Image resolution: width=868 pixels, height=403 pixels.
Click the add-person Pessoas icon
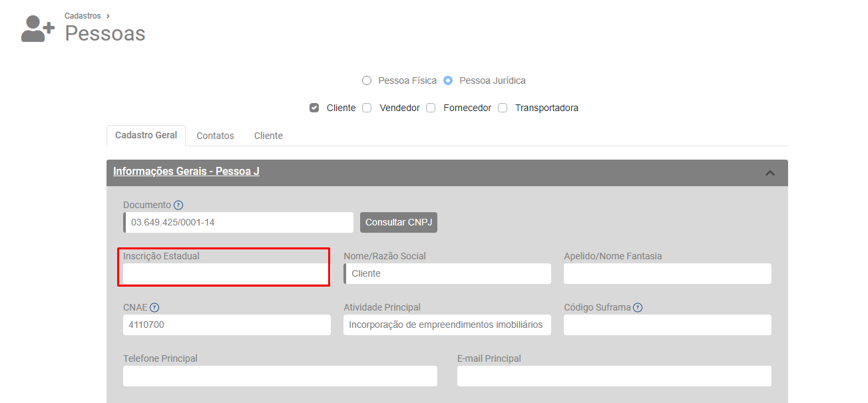pyautogui.click(x=37, y=29)
